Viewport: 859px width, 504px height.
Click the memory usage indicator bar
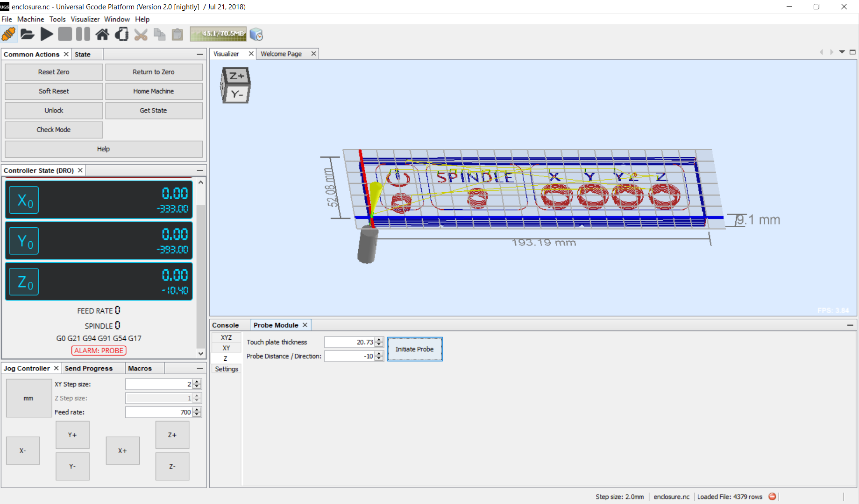tap(218, 34)
